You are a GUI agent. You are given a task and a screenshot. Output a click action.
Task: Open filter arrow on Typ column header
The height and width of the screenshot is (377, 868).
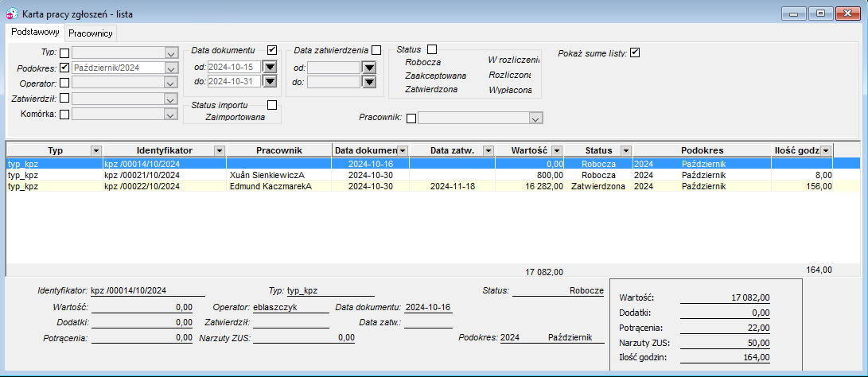point(95,150)
